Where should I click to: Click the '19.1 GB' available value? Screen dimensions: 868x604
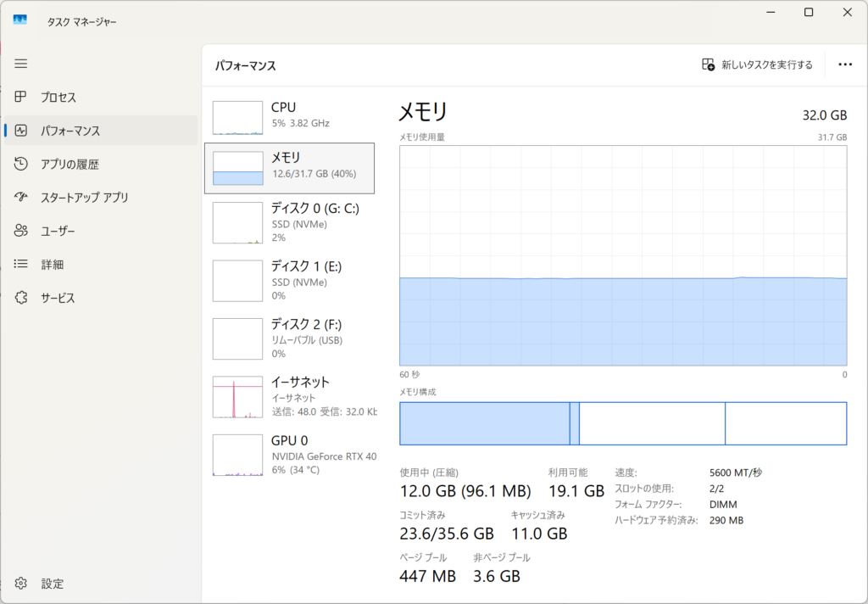[576, 491]
